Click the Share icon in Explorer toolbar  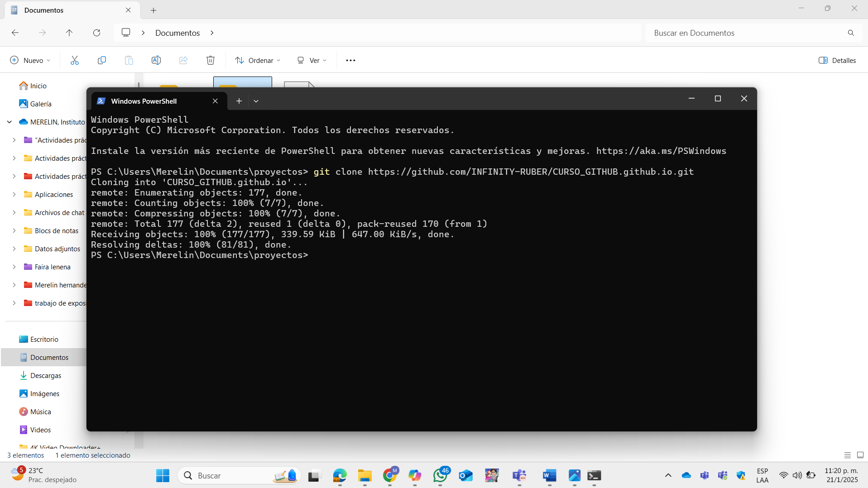pos(183,60)
